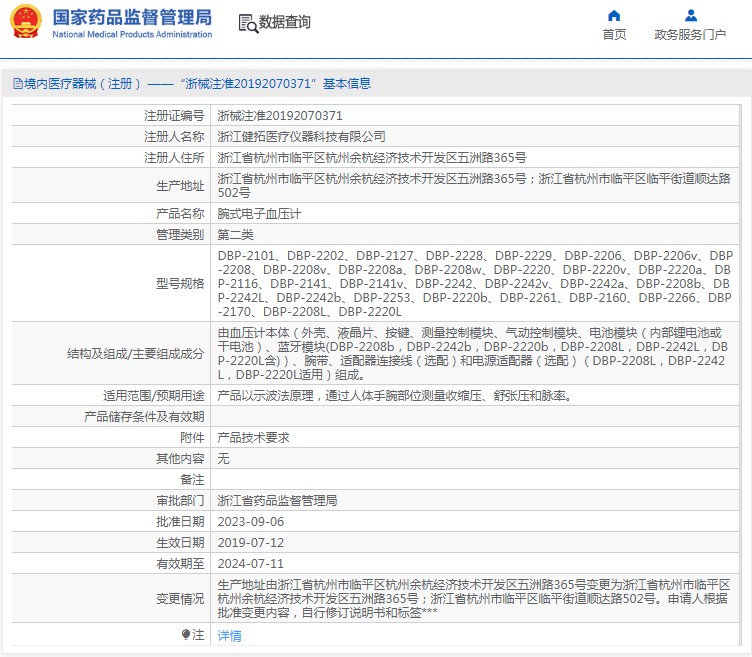The width and height of the screenshot is (752, 657).
Task: Click the document icon before 境内医疗器械
Action: [18, 83]
